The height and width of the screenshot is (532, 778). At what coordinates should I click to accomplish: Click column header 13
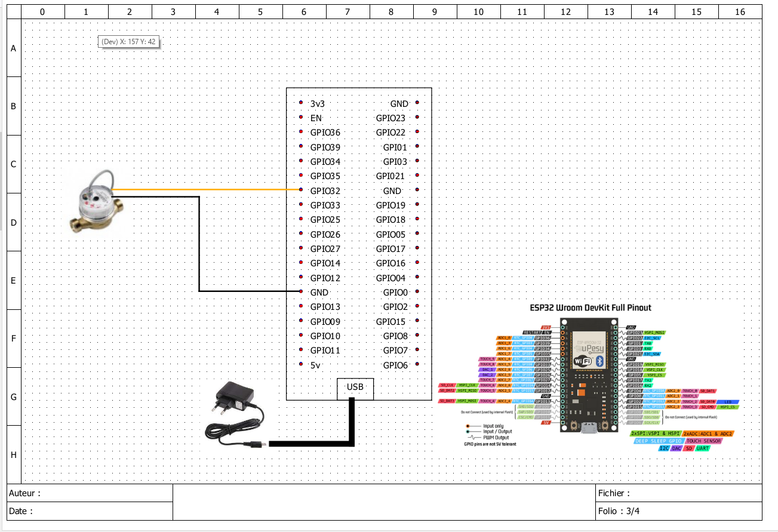click(x=609, y=12)
